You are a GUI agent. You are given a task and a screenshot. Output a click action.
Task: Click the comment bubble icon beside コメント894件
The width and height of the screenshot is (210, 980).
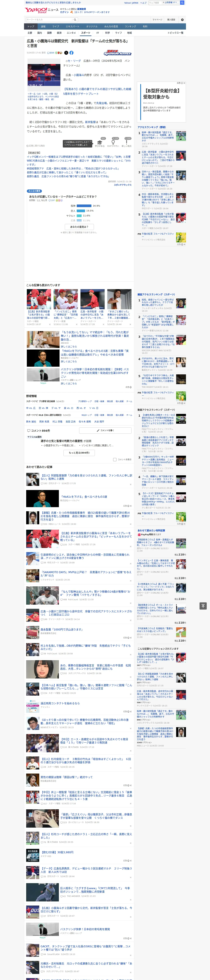[x=29, y=431]
